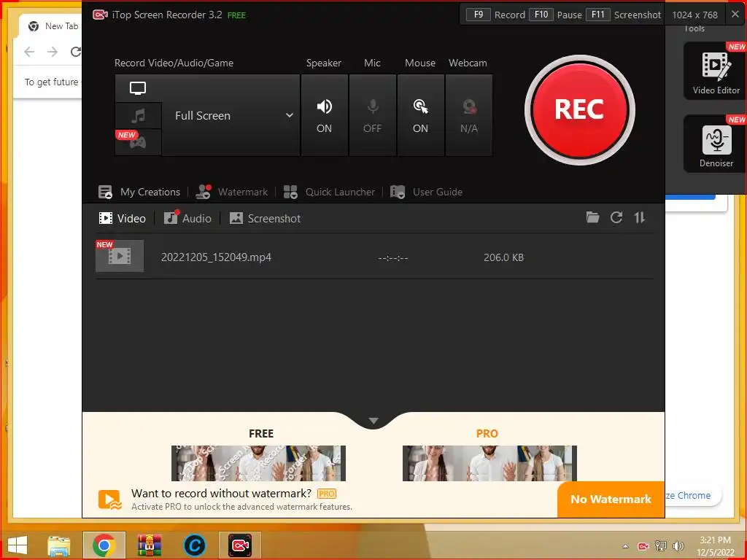The width and height of the screenshot is (747, 560).
Task: Click the PRO badge next to watermark prompt
Action: coord(326,494)
